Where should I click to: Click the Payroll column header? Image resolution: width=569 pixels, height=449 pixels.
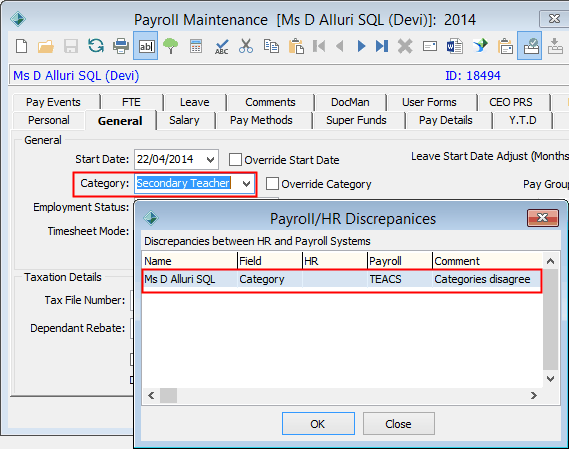point(400,261)
